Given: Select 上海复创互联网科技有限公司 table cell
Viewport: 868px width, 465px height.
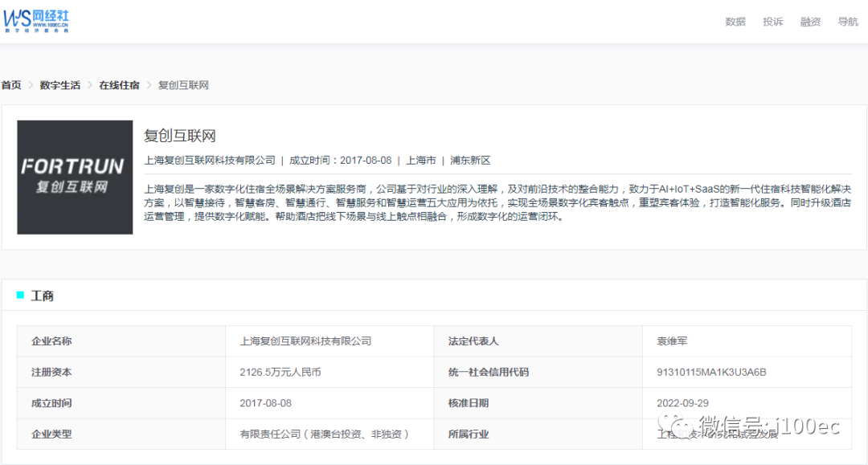Looking at the screenshot, I should click(x=330, y=341).
